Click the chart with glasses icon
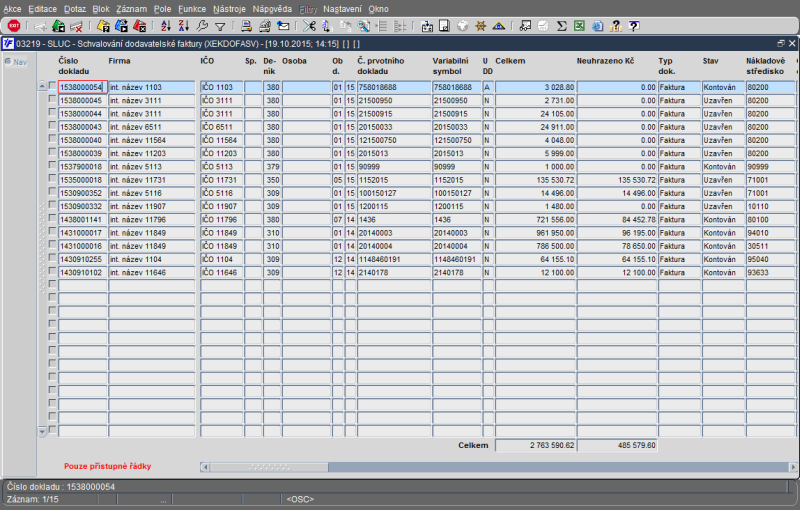The image size is (800, 510). click(x=525, y=26)
